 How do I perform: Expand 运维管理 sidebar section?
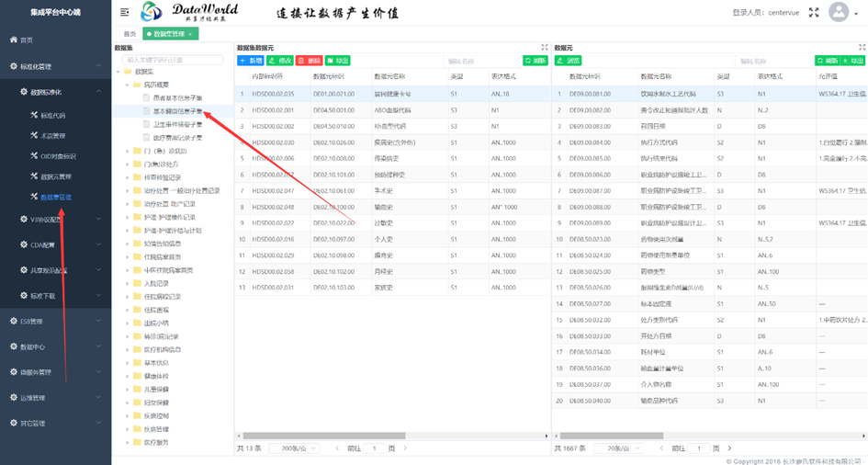coord(55,398)
